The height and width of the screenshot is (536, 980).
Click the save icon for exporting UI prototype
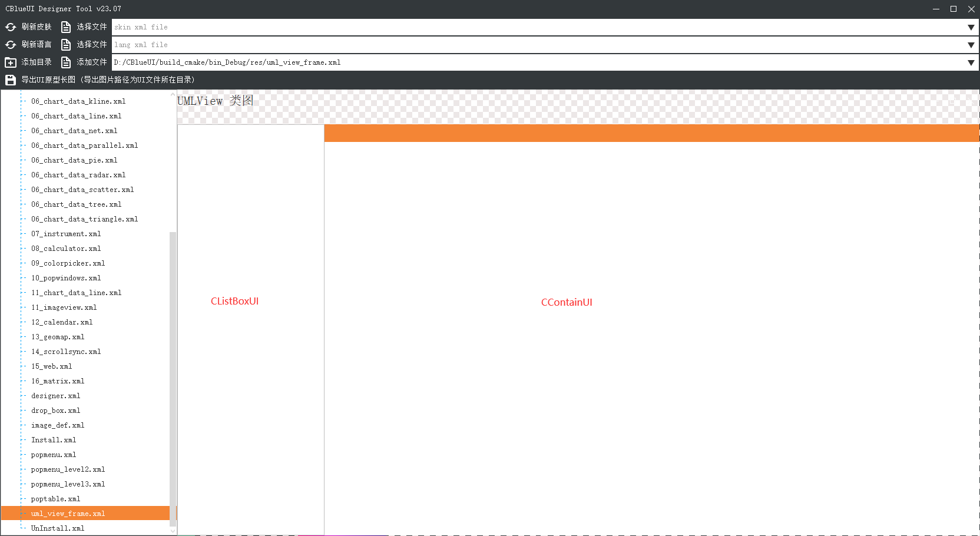coord(11,80)
